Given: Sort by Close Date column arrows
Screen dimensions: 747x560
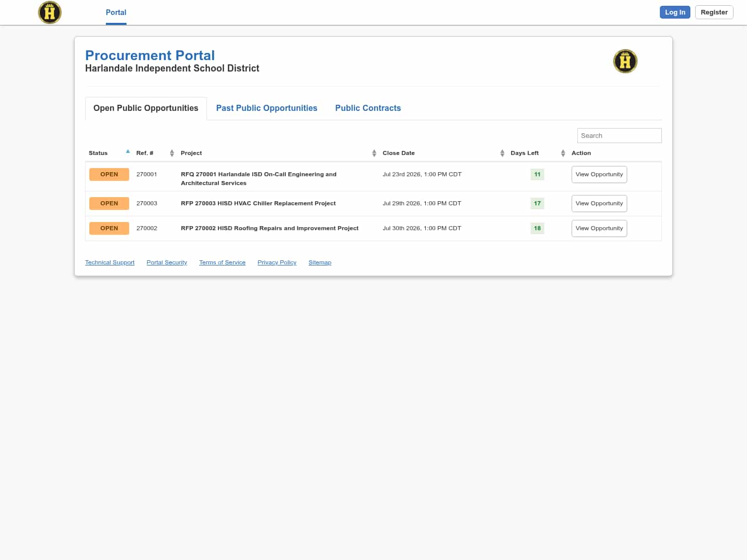Looking at the screenshot, I should (502, 153).
